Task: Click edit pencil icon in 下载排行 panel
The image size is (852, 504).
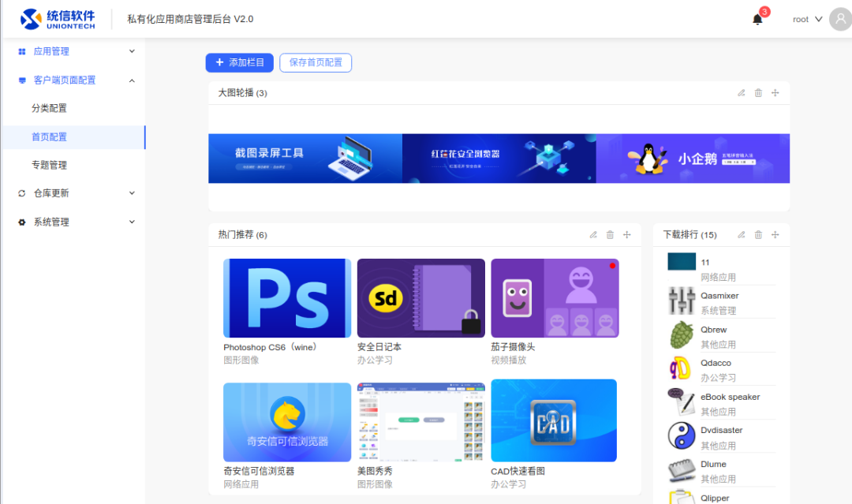Action: pyautogui.click(x=741, y=235)
